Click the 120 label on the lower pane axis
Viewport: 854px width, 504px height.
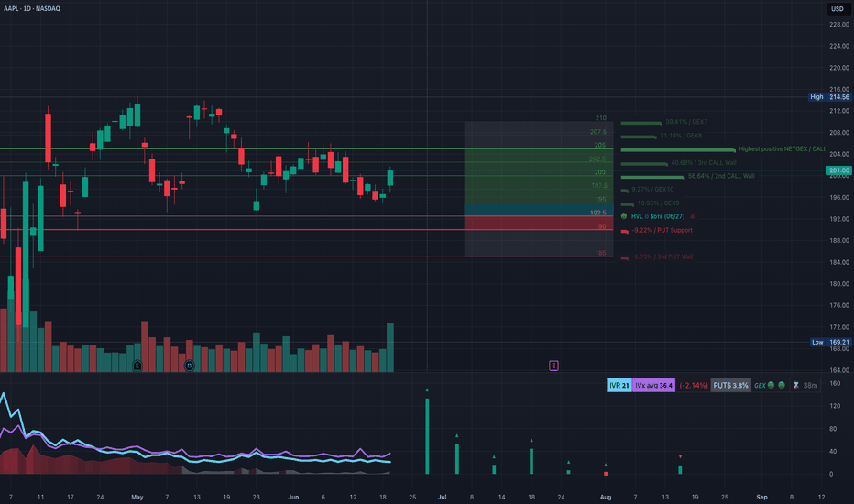pyautogui.click(x=835, y=406)
